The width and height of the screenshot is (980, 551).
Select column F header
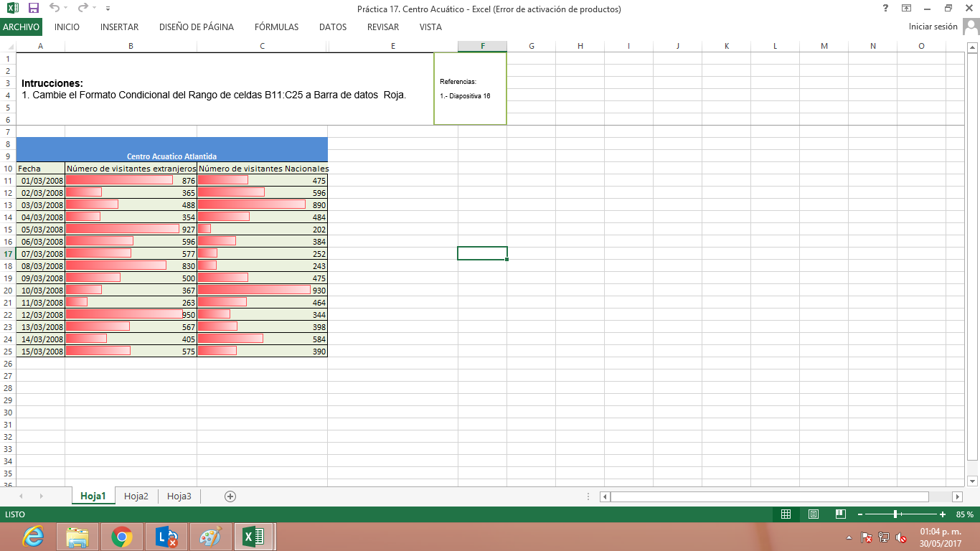[482, 46]
